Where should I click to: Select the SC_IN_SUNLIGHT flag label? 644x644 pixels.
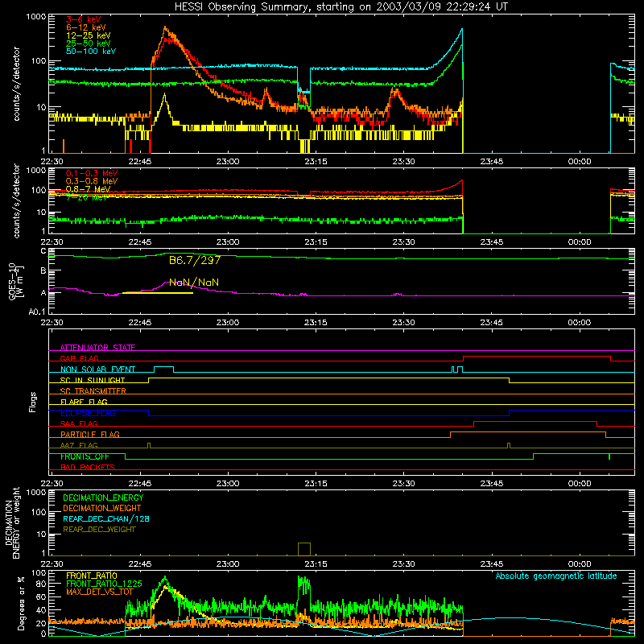point(93,380)
